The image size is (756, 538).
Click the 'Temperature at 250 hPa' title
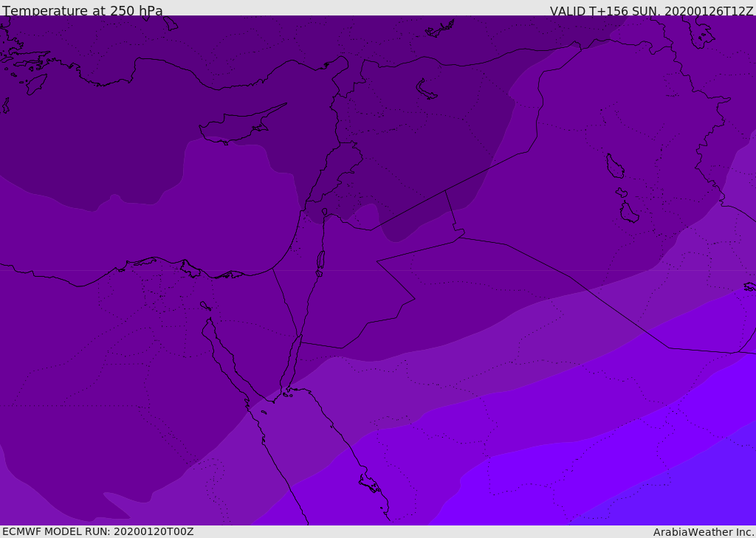[83, 10]
